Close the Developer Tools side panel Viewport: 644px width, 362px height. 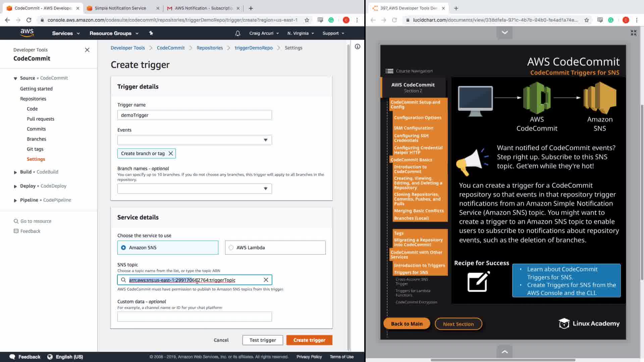pos(87,50)
